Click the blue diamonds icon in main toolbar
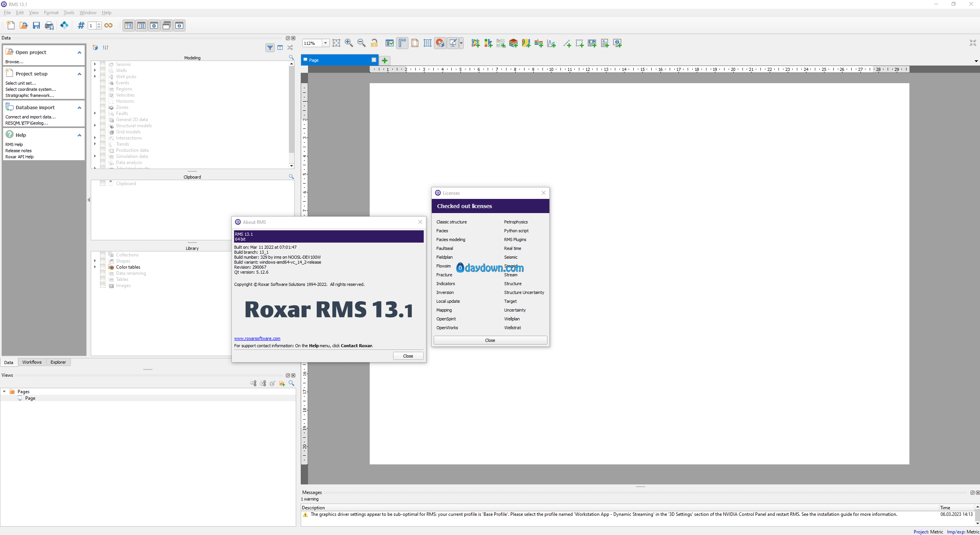Screen dimensions: 980x535 [64, 26]
